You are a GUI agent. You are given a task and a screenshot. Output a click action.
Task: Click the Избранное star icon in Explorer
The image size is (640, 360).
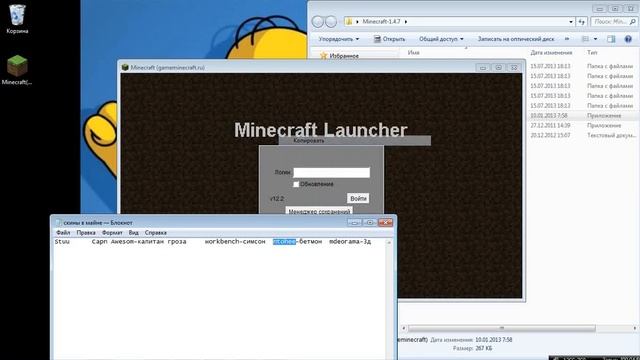(324, 56)
